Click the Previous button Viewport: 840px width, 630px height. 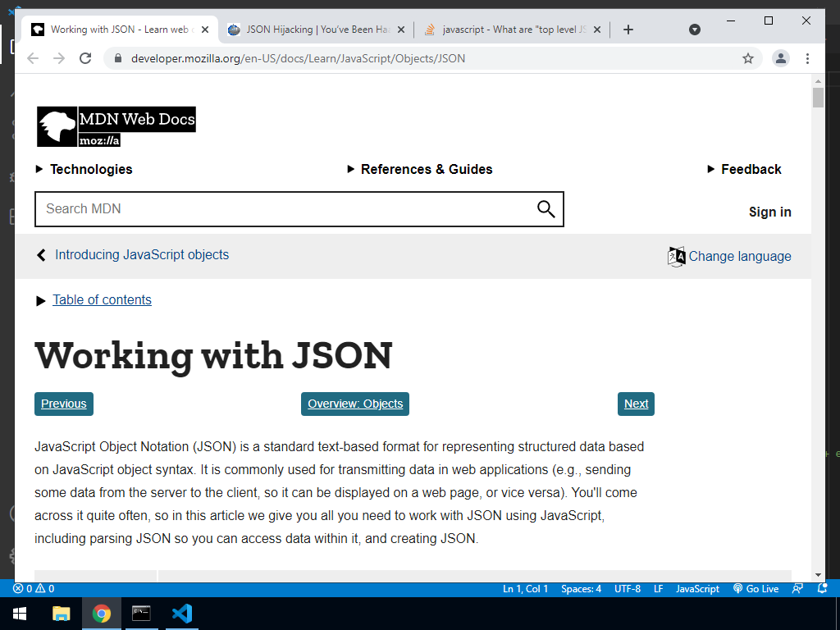(64, 404)
